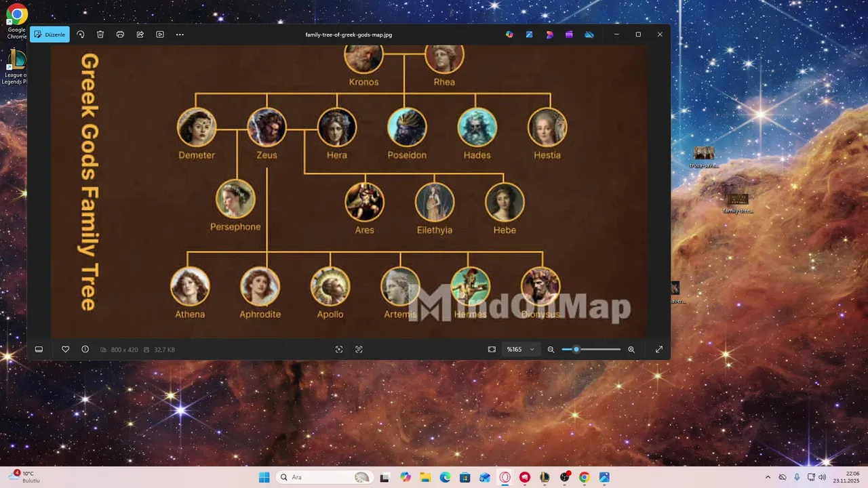Image resolution: width=868 pixels, height=488 pixels.
Task: Click the text scan icon in bottom bar
Action: (359, 349)
